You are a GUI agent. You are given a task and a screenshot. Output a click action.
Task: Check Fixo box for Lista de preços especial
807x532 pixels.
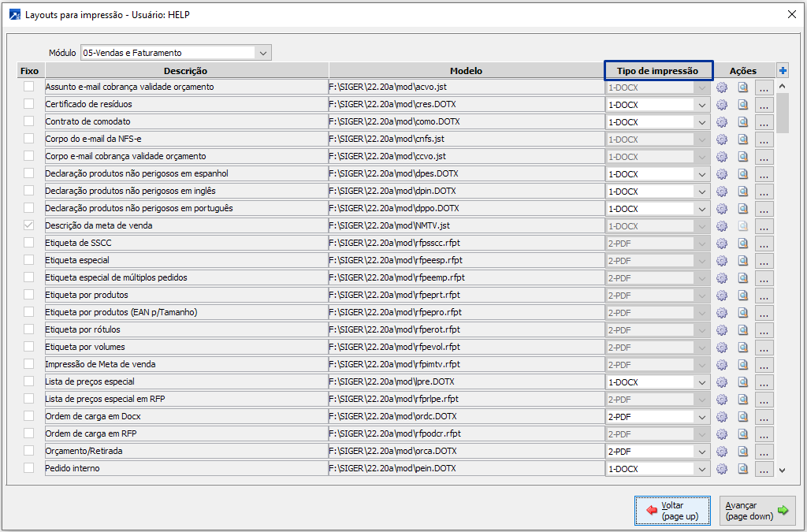(x=29, y=381)
